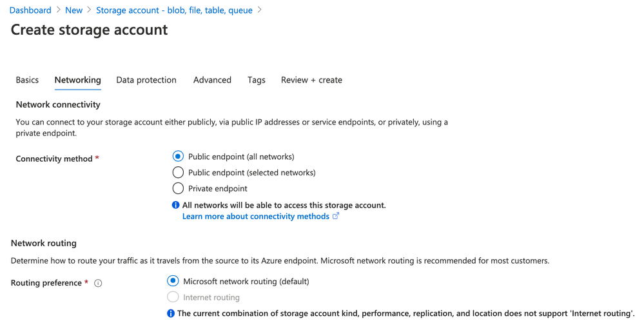
Task: Go to the Advanced tab
Action: pos(212,80)
